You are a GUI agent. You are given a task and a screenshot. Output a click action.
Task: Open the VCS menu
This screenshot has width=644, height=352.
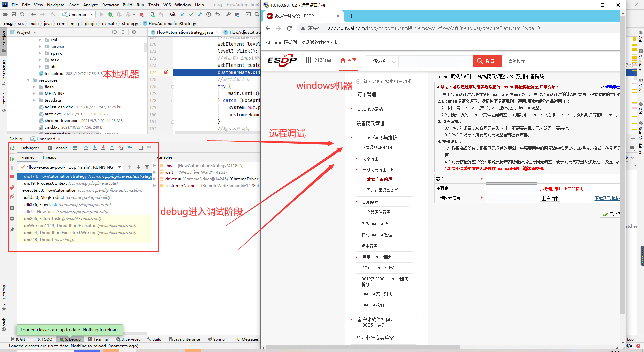pyautogui.click(x=167, y=5)
